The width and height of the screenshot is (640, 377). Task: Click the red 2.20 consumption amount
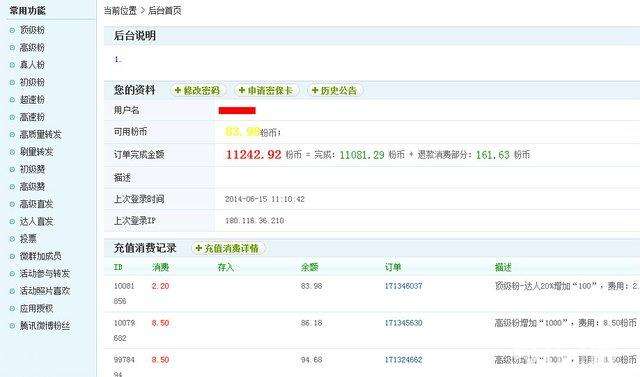(x=160, y=286)
